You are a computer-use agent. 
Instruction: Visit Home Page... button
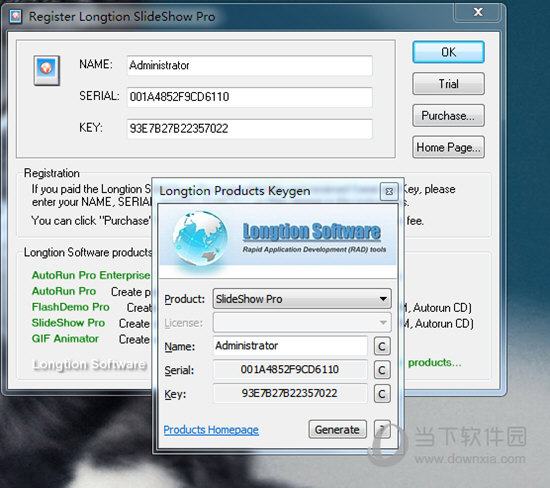(x=448, y=147)
